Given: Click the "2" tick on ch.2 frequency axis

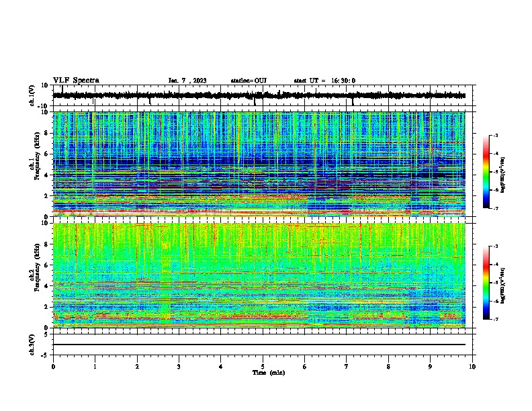Looking at the screenshot, I should 47,307.
